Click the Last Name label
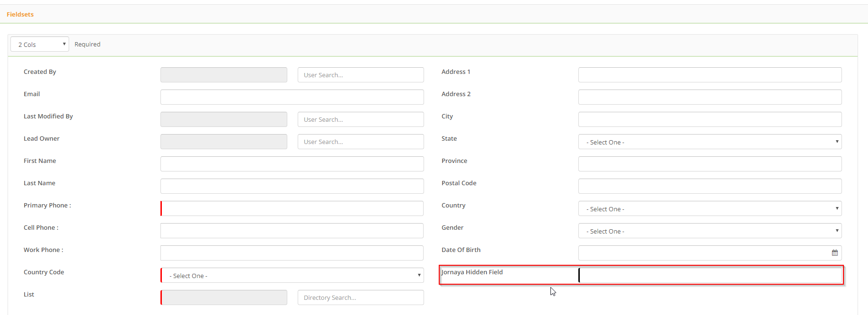Viewport: 868px width, 315px height. point(39,183)
